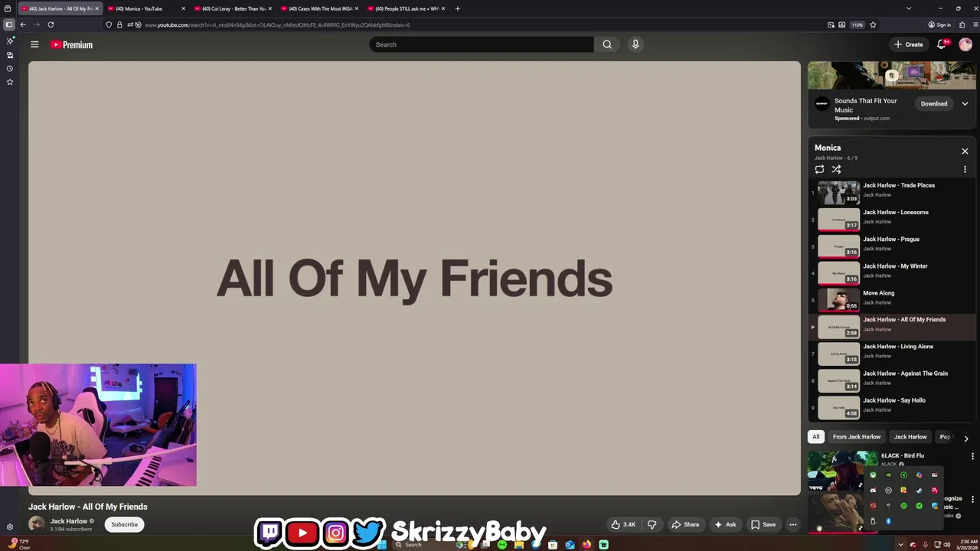This screenshot has width=980, height=551.
Task: Switch to Cases With The Most tab
Action: coord(320,8)
